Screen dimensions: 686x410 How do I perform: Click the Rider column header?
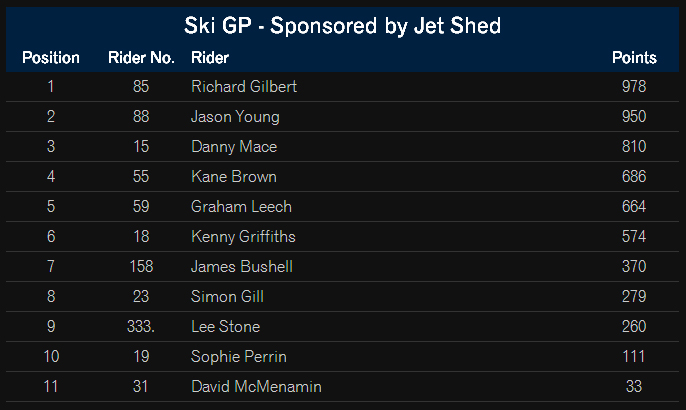(210, 58)
